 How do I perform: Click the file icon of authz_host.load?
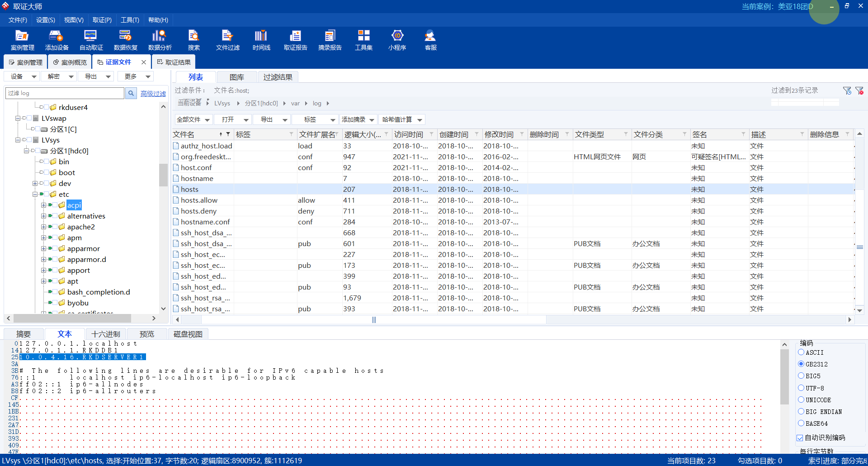(176, 146)
